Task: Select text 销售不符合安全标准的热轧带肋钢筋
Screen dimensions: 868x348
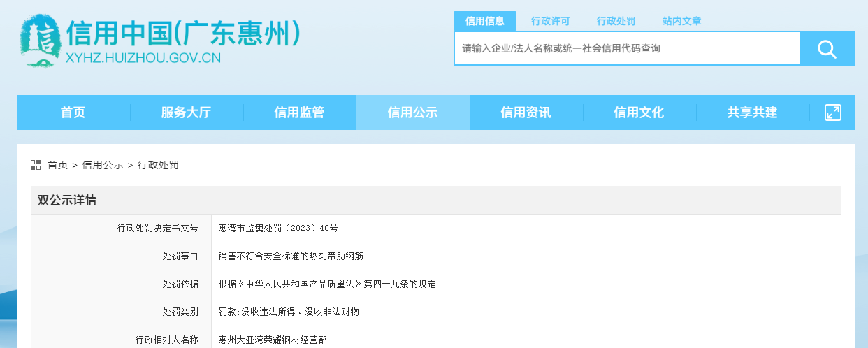Action: pyautogui.click(x=291, y=256)
